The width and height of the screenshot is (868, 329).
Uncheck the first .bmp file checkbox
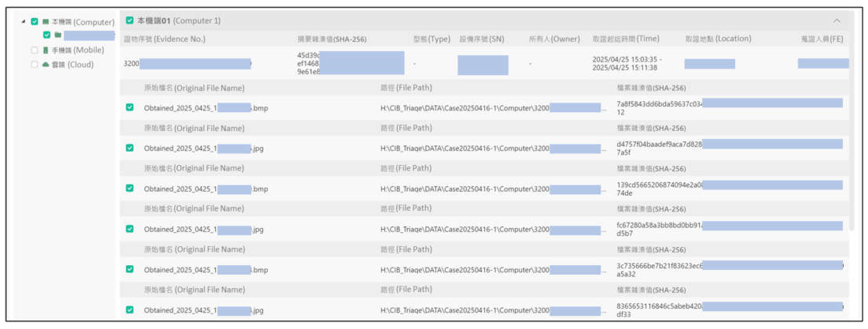[130, 107]
